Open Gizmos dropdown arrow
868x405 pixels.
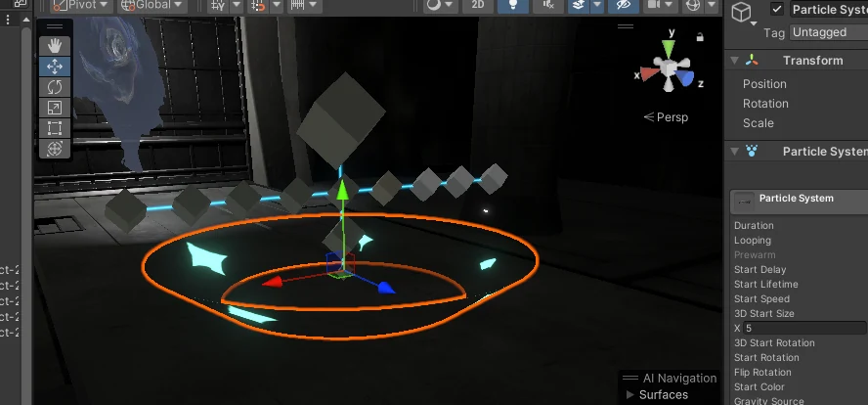[711, 6]
